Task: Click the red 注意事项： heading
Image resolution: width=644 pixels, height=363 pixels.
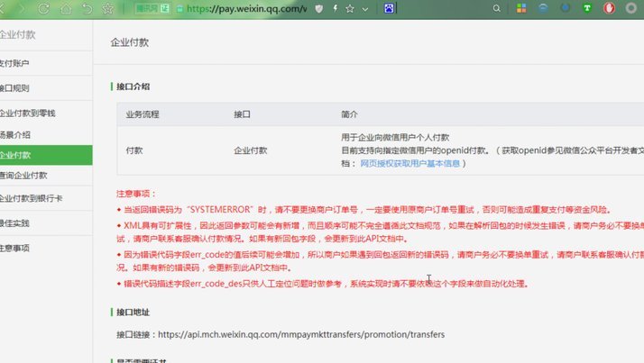Action: [136, 194]
